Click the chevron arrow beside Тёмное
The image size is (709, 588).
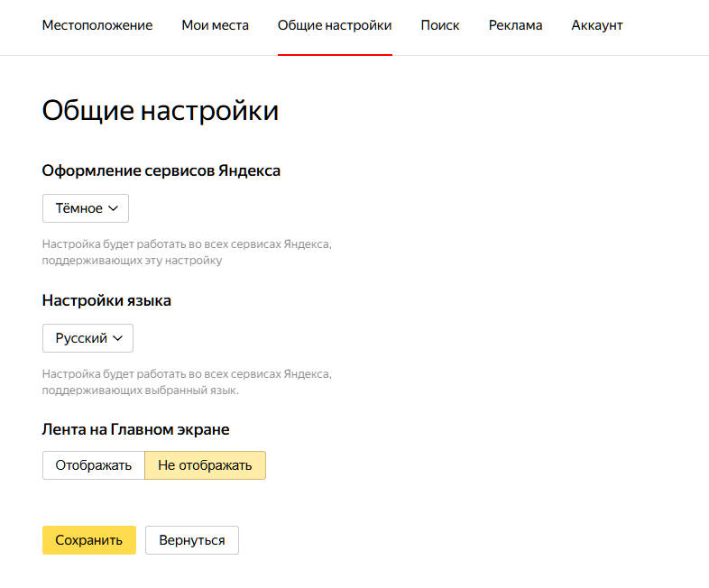[114, 208]
